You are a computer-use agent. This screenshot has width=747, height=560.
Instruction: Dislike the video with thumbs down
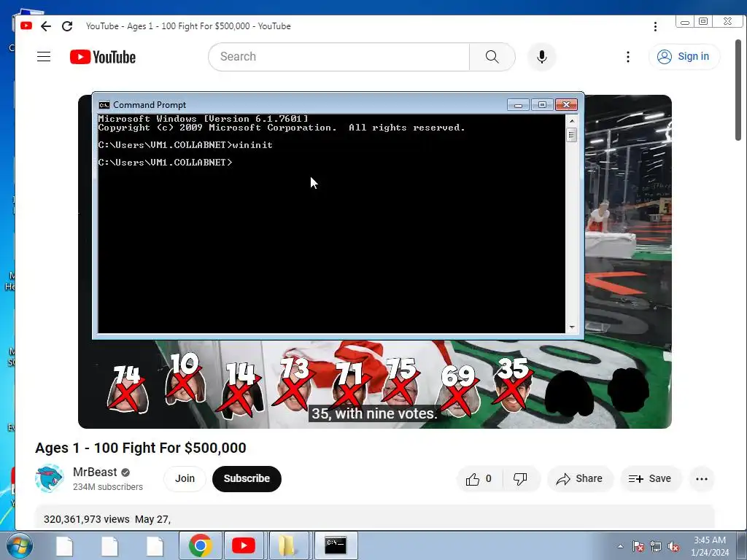tap(520, 479)
